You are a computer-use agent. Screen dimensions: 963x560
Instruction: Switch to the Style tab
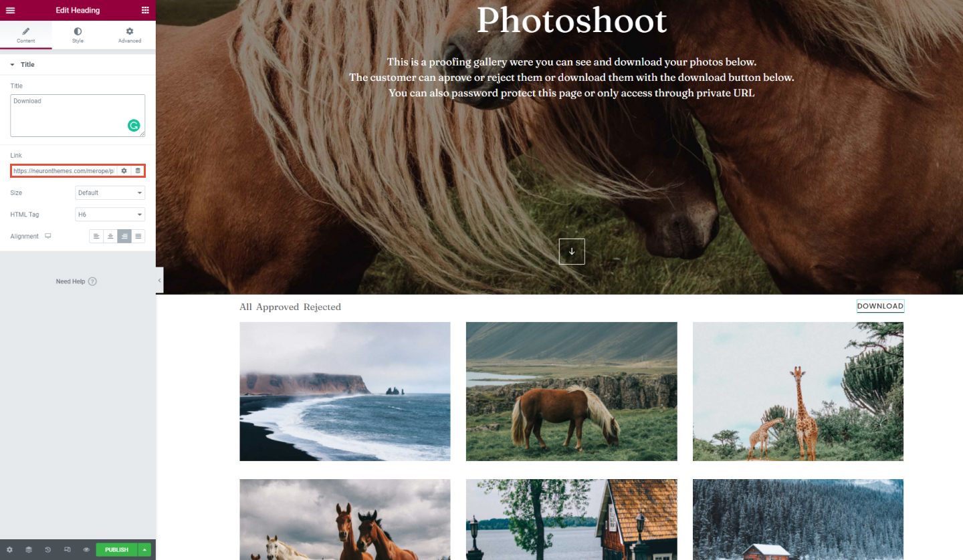point(78,35)
